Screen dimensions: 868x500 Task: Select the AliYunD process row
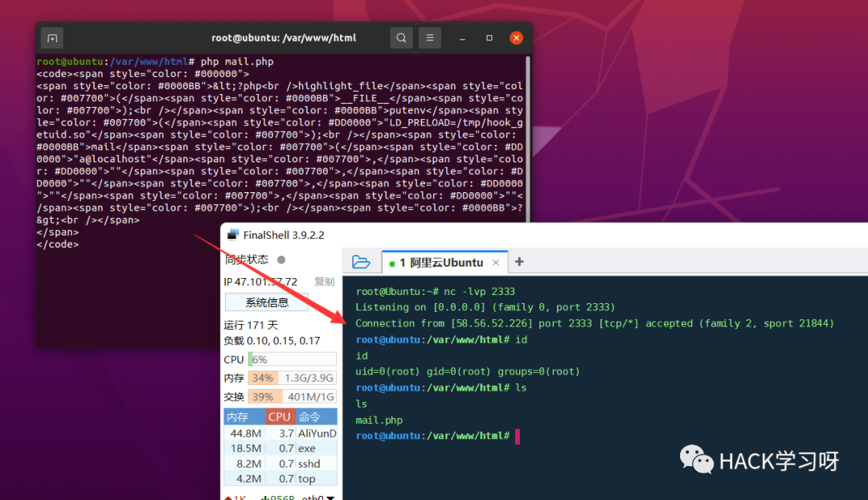[x=280, y=433]
